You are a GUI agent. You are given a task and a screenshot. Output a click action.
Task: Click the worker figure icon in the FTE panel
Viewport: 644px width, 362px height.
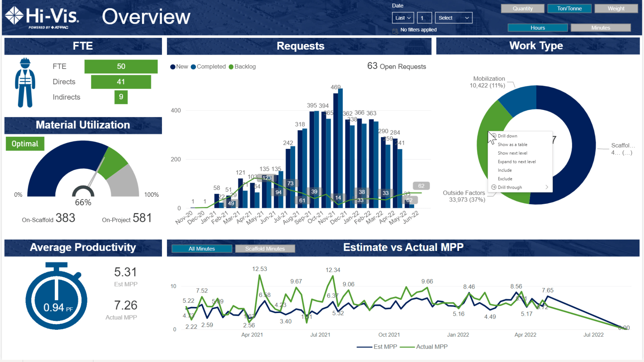click(x=24, y=82)
